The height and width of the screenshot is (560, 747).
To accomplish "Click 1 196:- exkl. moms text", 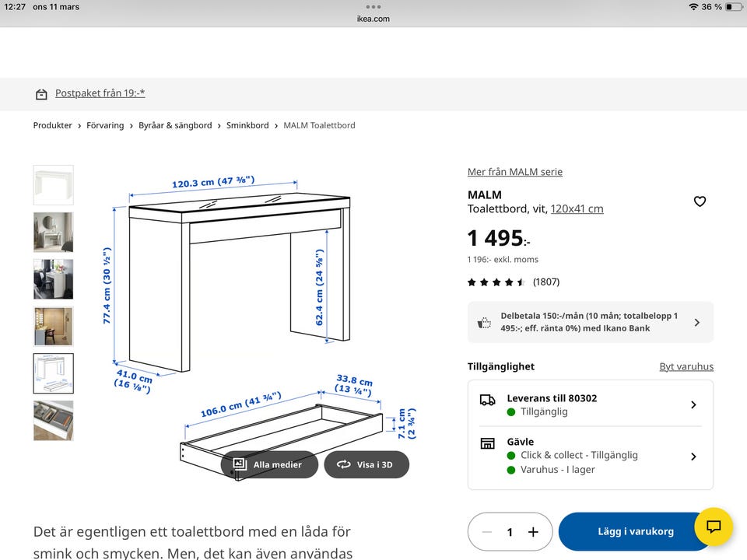I will coord(503,260).
